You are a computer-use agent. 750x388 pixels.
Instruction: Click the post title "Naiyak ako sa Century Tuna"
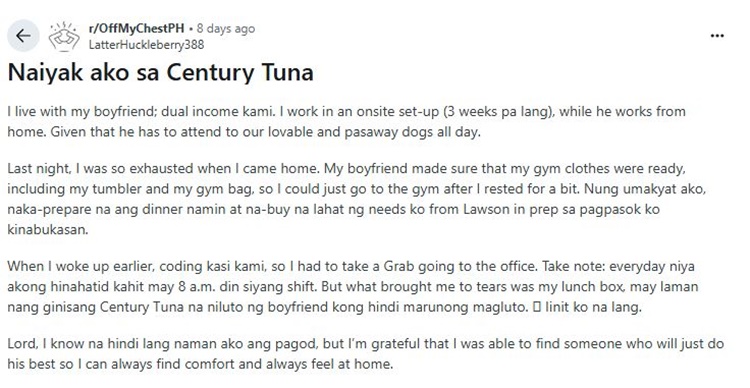[x=161, y=73]
